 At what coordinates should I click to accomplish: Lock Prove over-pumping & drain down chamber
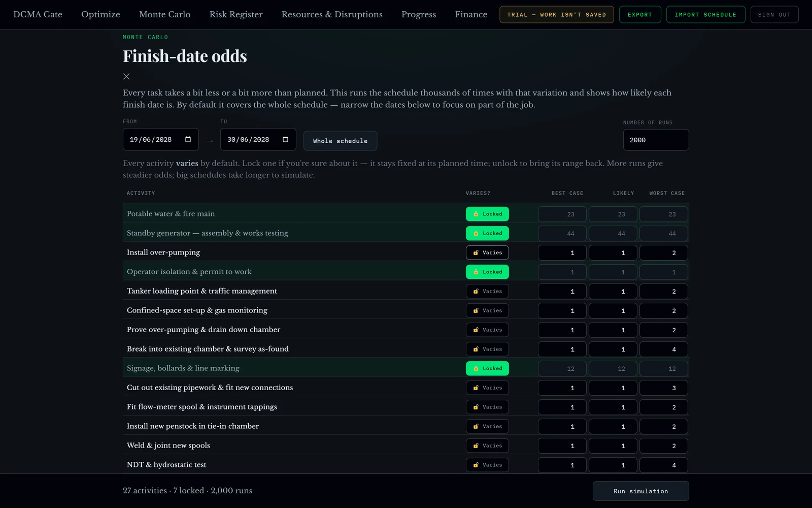point(487,330)
